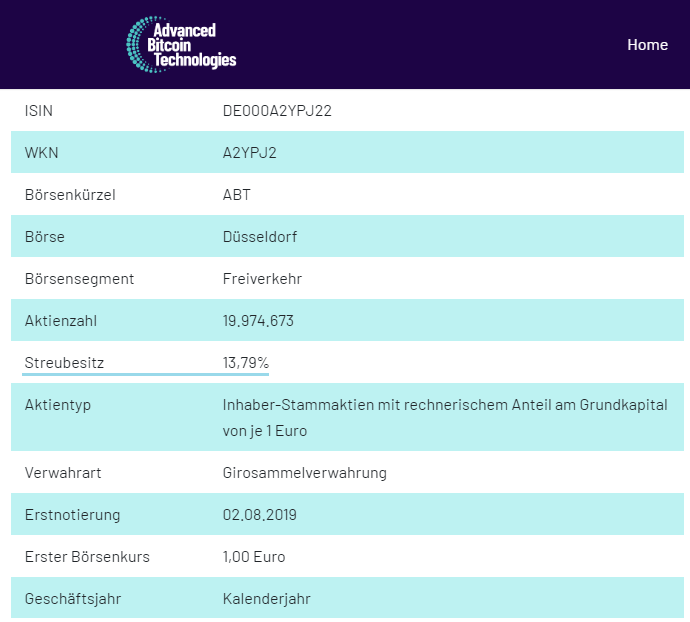Click the Geschäftsjahr row label
Viewport: 690px width, 622px height.
(71, 599)
